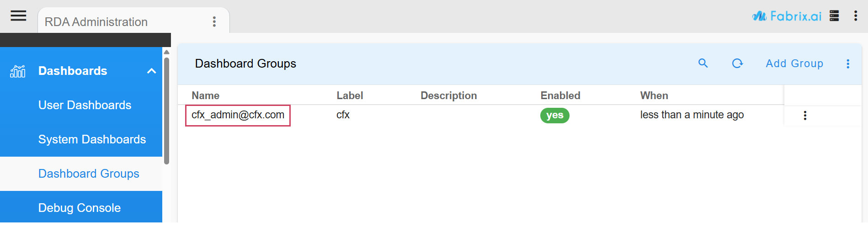Sort the table by Name column
Image resolution: width=868 pixels, height=227 pixels.
(x=205, y=95)
